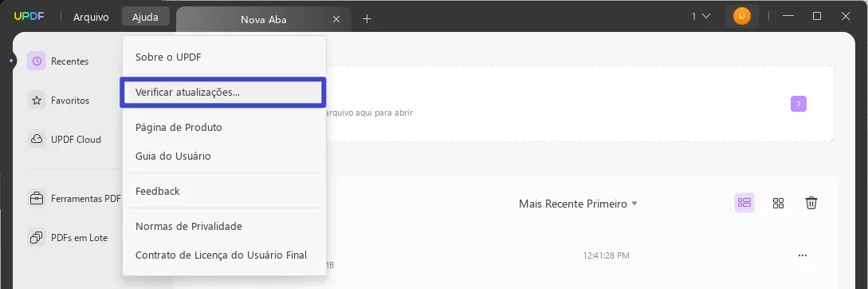This screenshot has width=868, height=289.
Task: Open the Arquivo menu
Action: pos(91,18)
